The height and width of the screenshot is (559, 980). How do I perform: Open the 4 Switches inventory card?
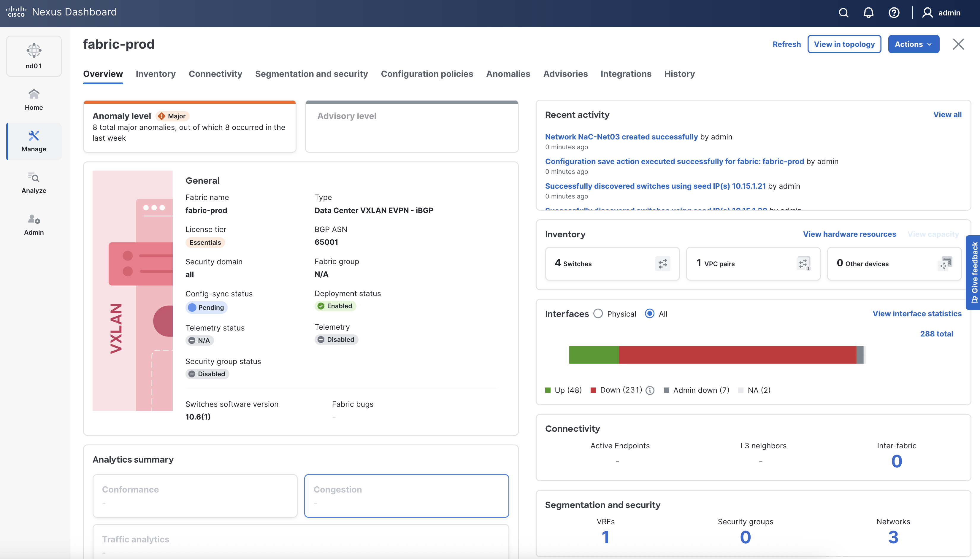(x=612, y=264)
